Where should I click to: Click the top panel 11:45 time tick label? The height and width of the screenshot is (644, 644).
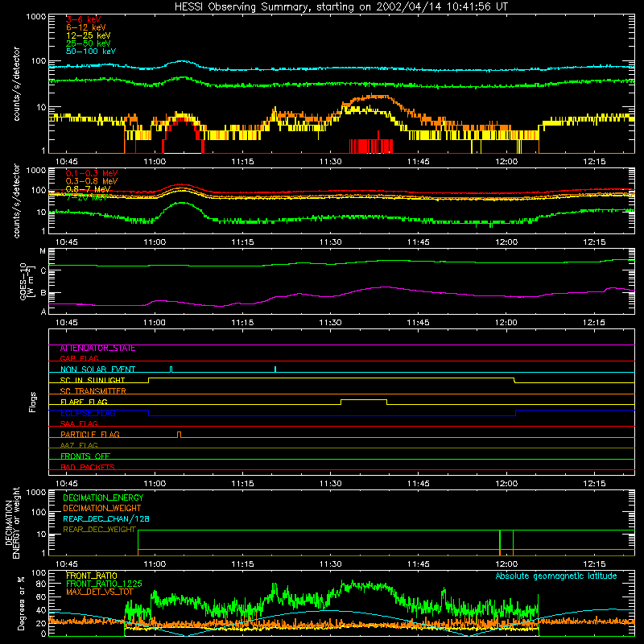click(x=418, y=162)
